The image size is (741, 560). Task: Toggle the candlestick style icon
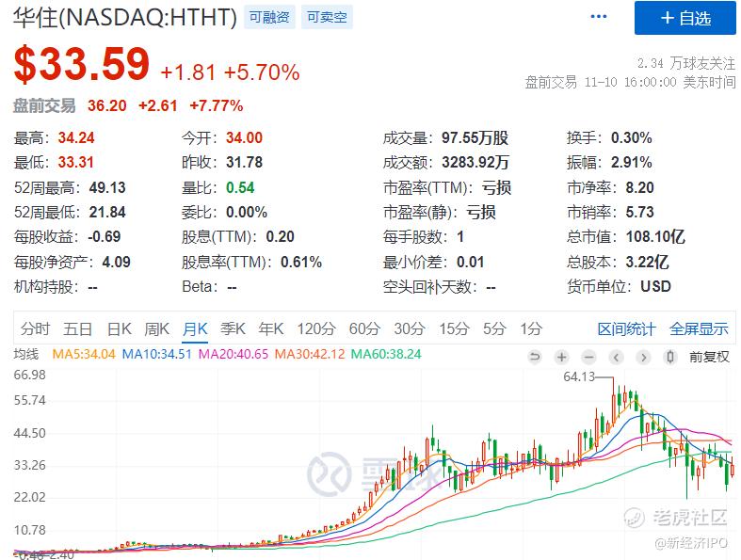670,357
